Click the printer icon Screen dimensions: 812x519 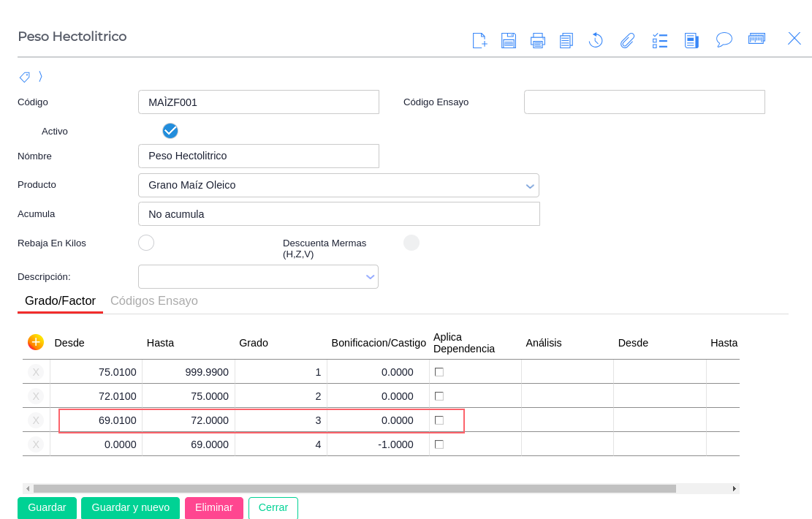[538, 40]
